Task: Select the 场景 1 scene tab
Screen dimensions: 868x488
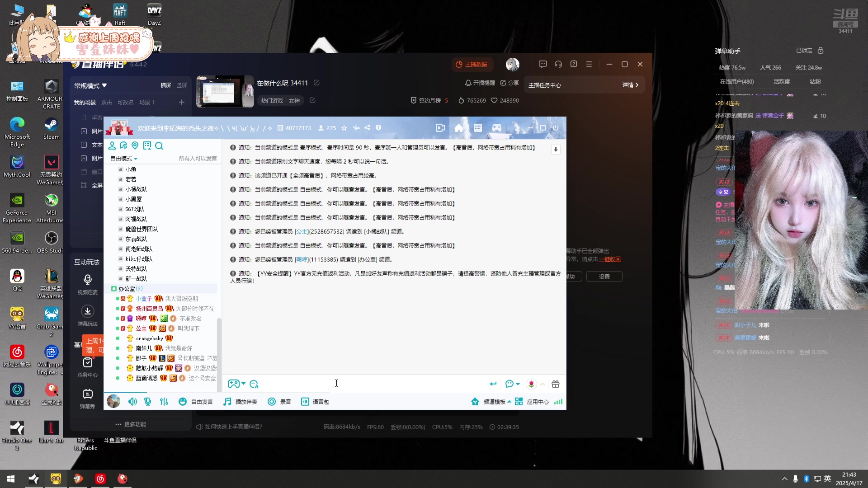Action: [147, 103]
